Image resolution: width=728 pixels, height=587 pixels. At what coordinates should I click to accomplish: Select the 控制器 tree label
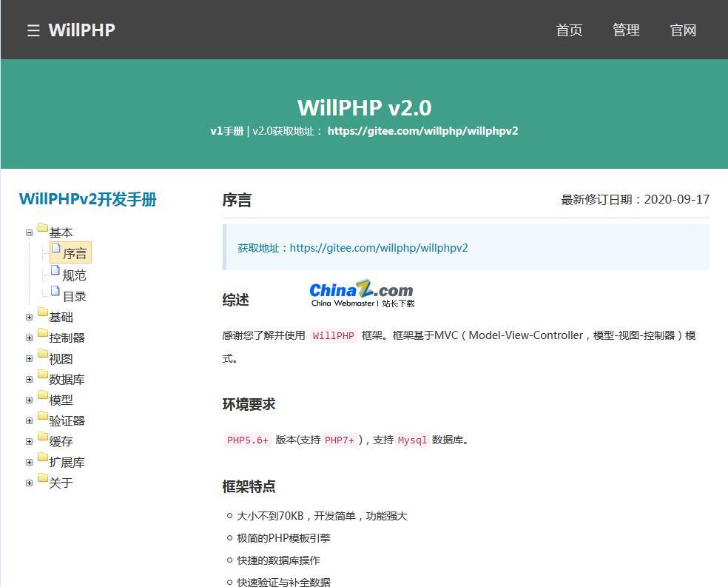point(67,338)
